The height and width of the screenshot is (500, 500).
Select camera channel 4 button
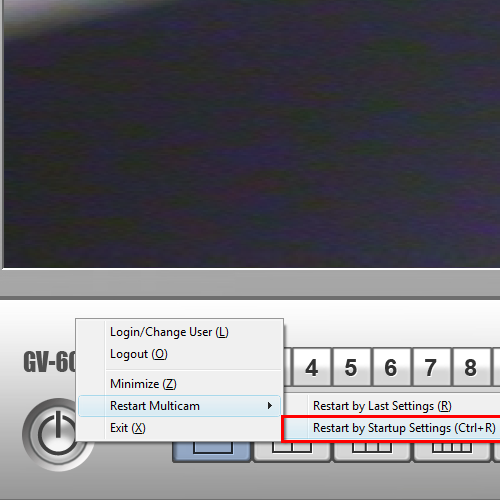[312, 367]
